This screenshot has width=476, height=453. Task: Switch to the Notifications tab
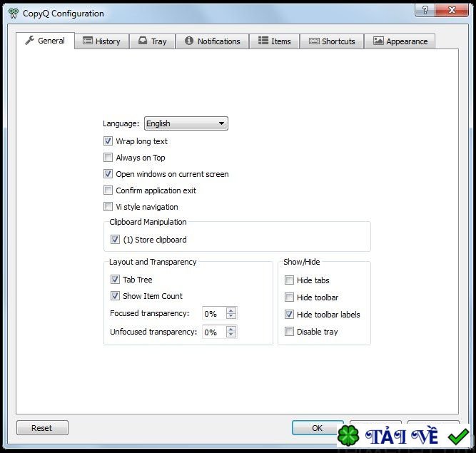click(213, 41)
